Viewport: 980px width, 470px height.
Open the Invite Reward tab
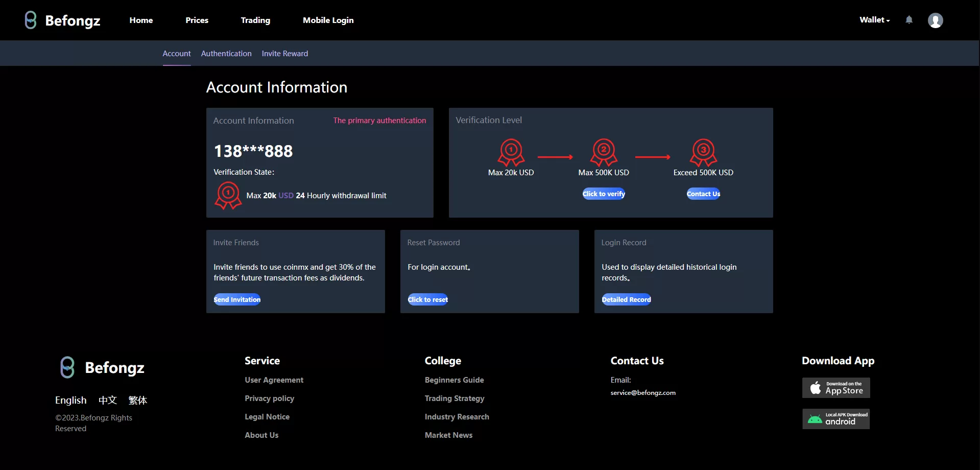[x=285, y=54]
